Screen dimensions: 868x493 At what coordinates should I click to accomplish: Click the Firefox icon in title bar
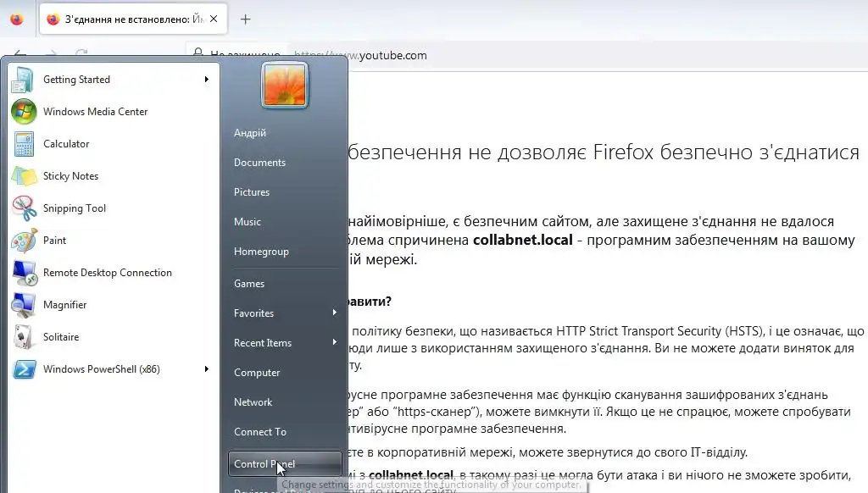(x=17, y=19)
